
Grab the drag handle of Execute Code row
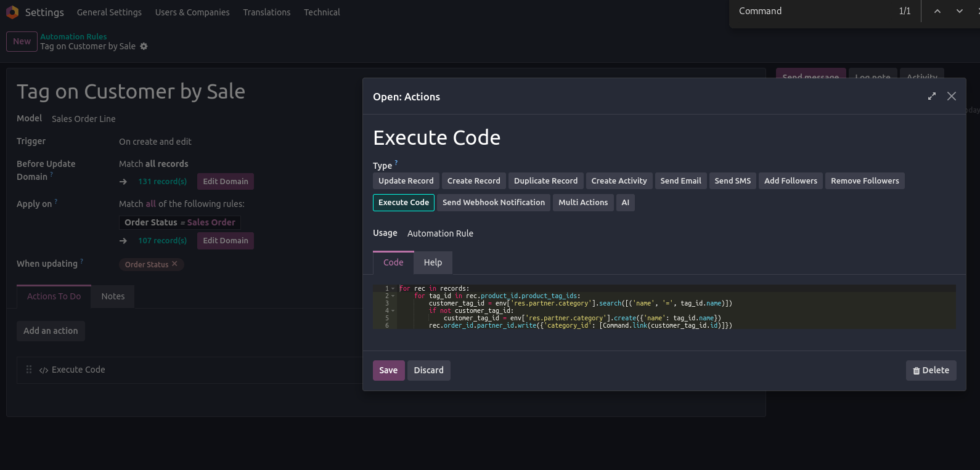(29, 370)
